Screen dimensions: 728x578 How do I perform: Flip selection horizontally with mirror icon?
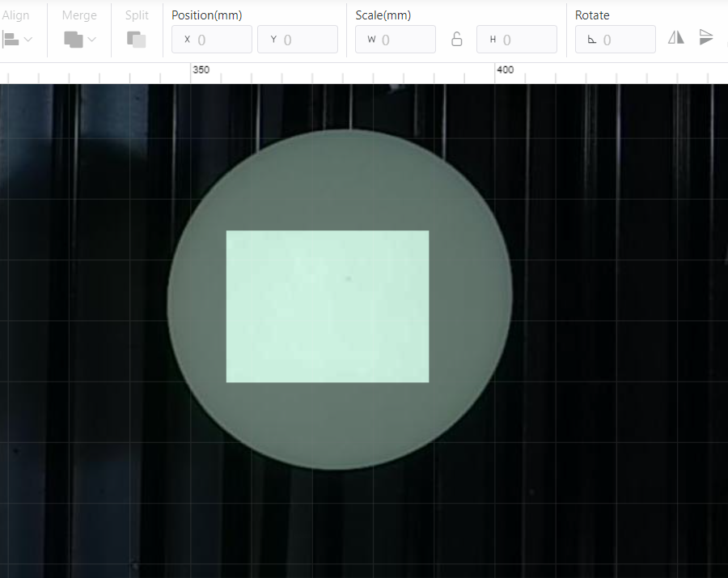676,37
